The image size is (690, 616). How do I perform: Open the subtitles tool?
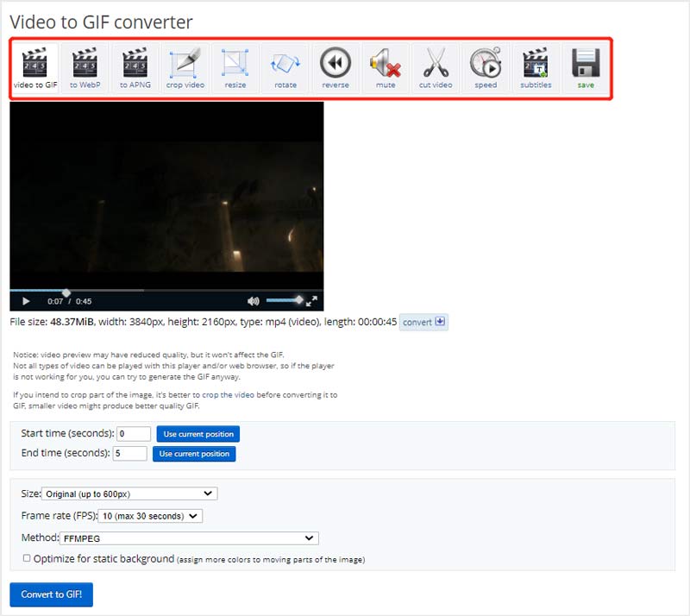(535, 67)
